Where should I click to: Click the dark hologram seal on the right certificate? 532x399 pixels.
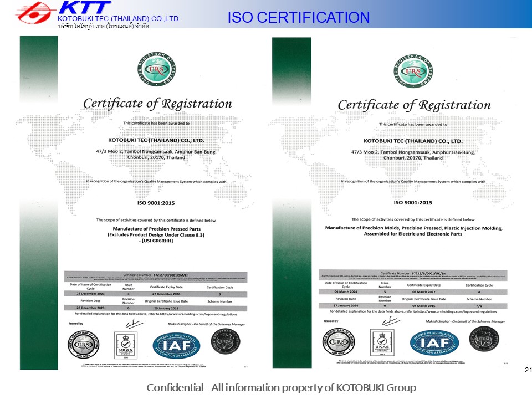484,339
